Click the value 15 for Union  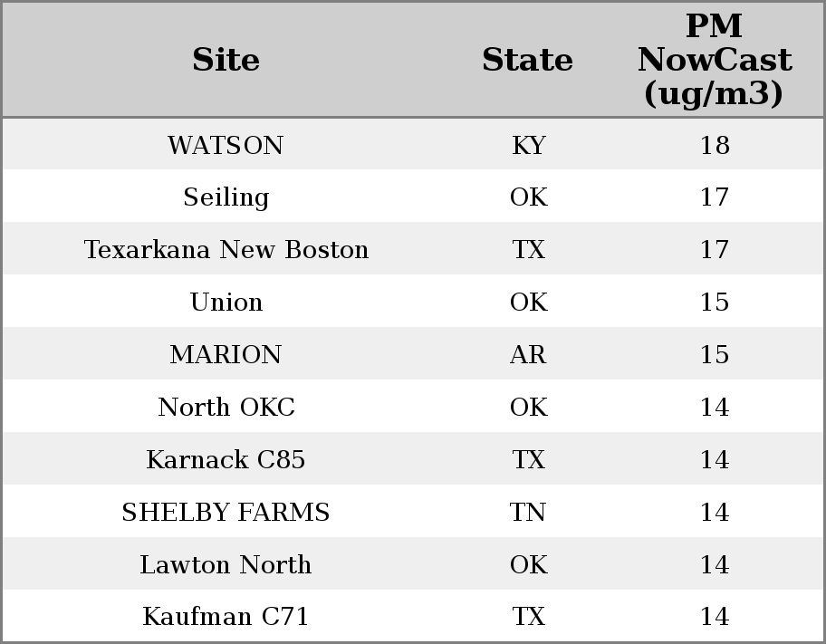click(x=715, y=302)
